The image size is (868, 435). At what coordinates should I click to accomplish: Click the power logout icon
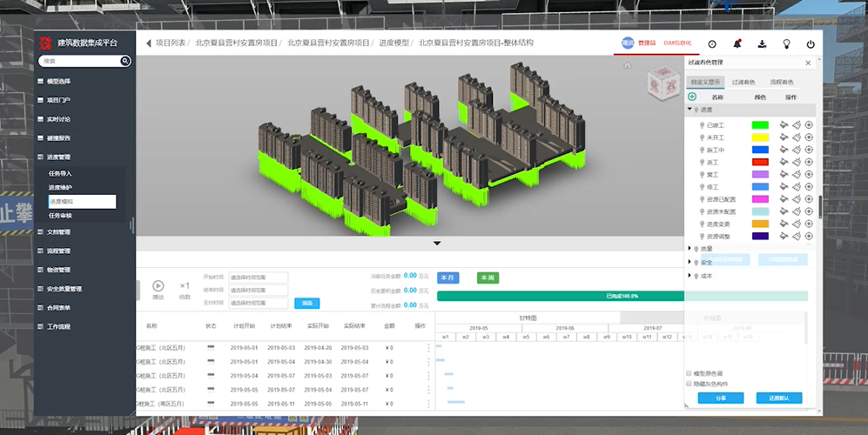click(x=811, y=43)
